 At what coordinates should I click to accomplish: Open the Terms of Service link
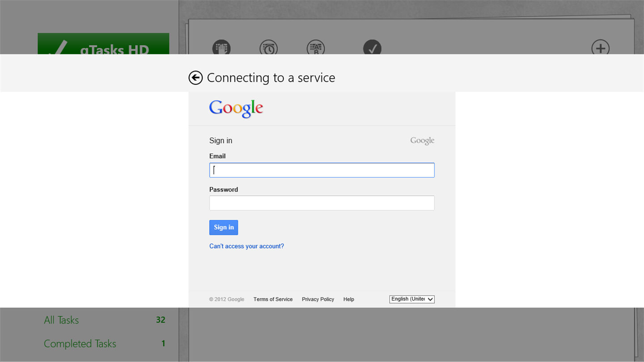click(273, 299)
